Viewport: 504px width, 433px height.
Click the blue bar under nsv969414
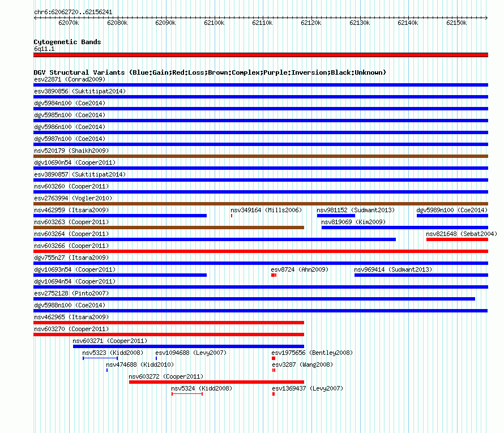tap(421, 275)
